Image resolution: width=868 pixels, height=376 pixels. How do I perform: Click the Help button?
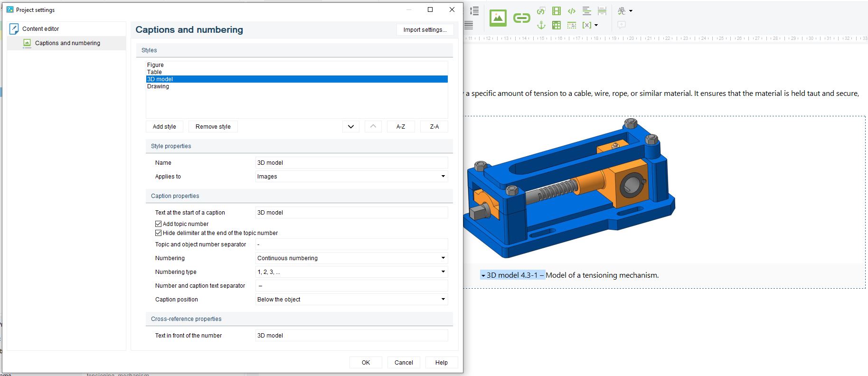(442, 362)
